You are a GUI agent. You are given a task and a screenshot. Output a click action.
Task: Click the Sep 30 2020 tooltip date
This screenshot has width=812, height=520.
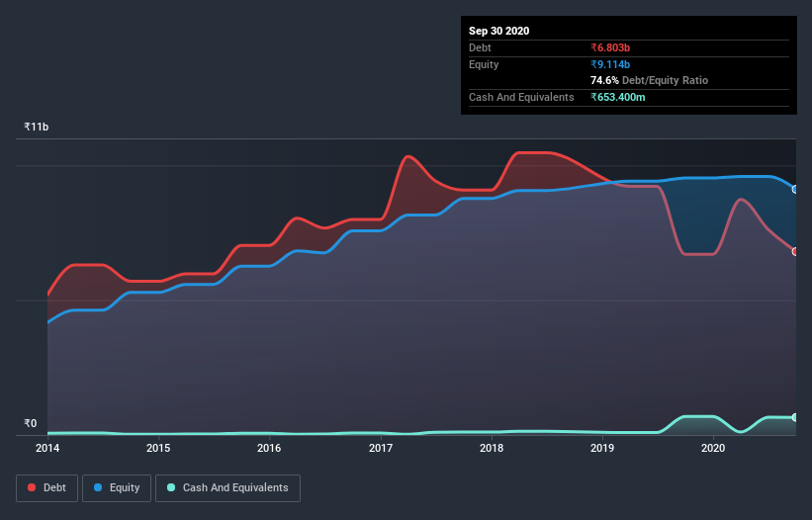click(x=499, y=31)
